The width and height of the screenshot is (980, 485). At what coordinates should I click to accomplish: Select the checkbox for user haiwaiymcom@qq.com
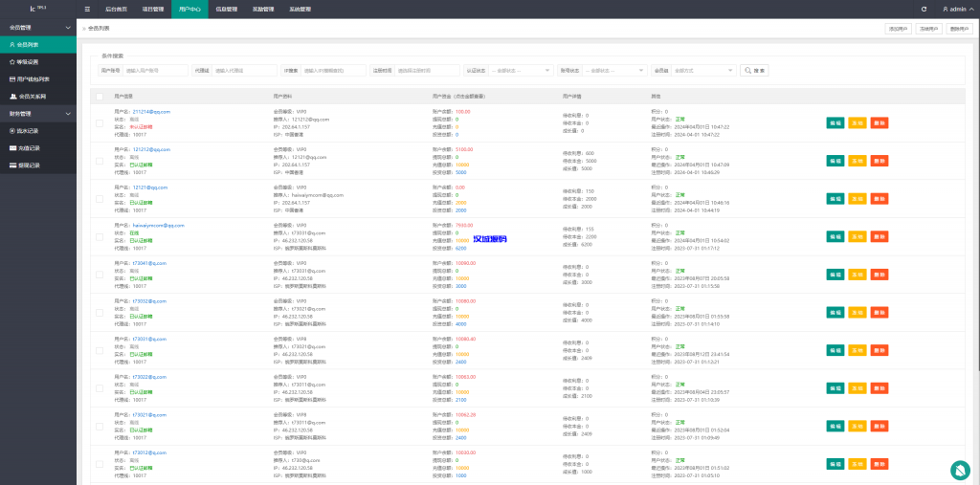100,237
